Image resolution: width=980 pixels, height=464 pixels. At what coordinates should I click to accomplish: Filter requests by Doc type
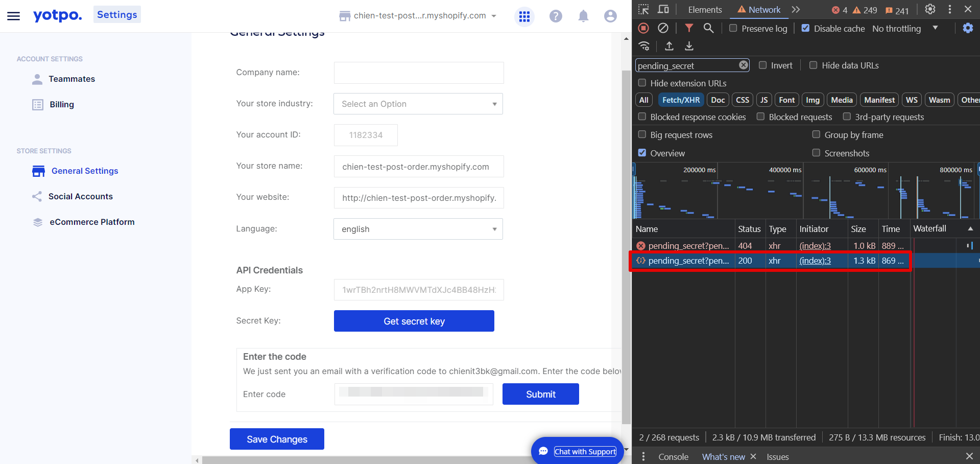(718, 100)
